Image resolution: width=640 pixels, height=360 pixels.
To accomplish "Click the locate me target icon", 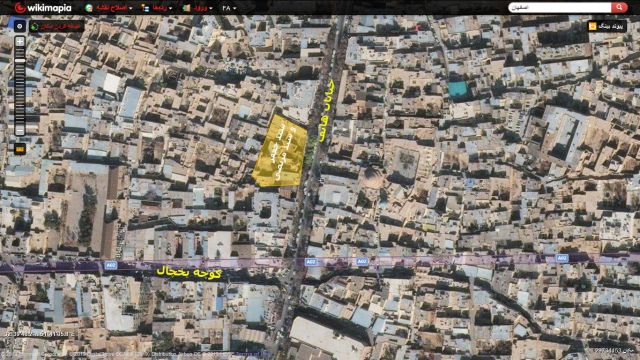I will pos(20,26).
